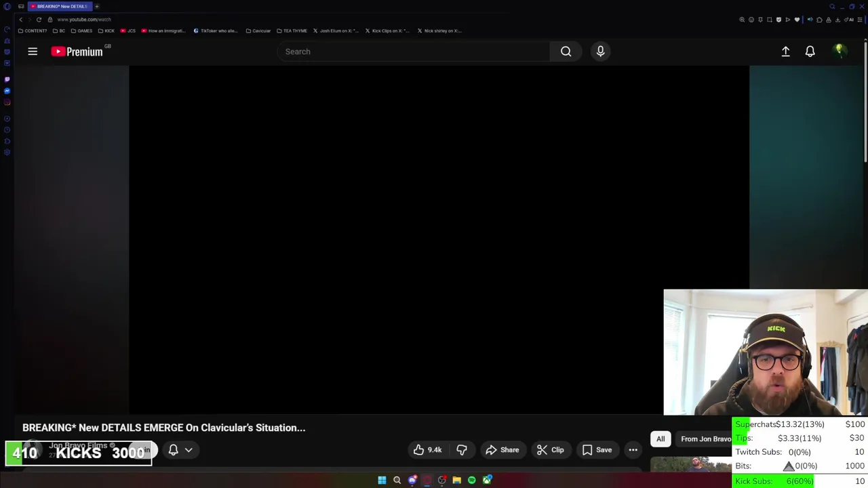Open Messenger in browser sidebar
This screenshot has height=488, width=868.
[x=7, y=91]
